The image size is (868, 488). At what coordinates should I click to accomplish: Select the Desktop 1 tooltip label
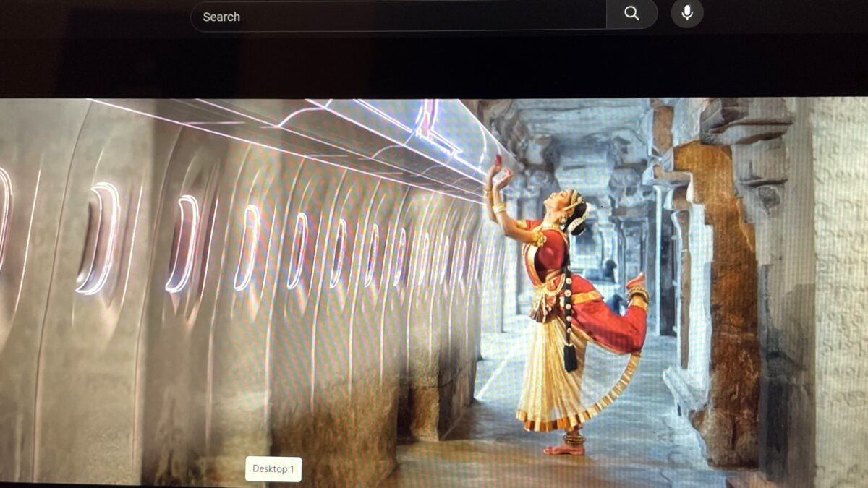(273, 469)
